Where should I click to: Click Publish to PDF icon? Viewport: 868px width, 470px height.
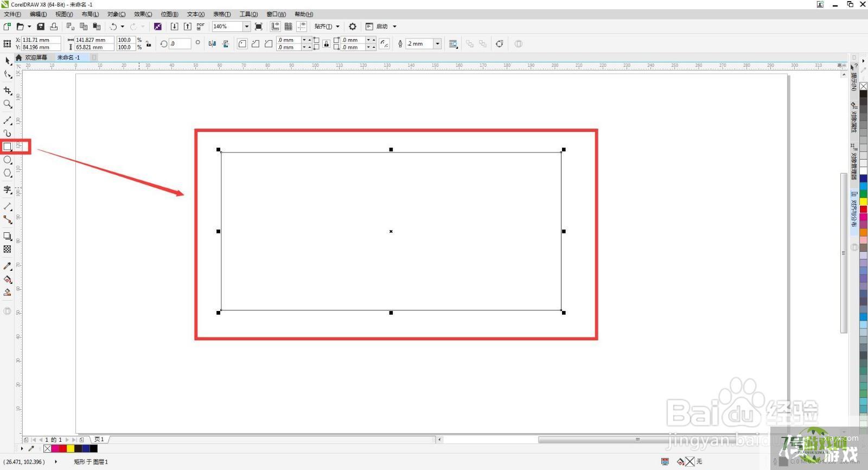point(201,26)
